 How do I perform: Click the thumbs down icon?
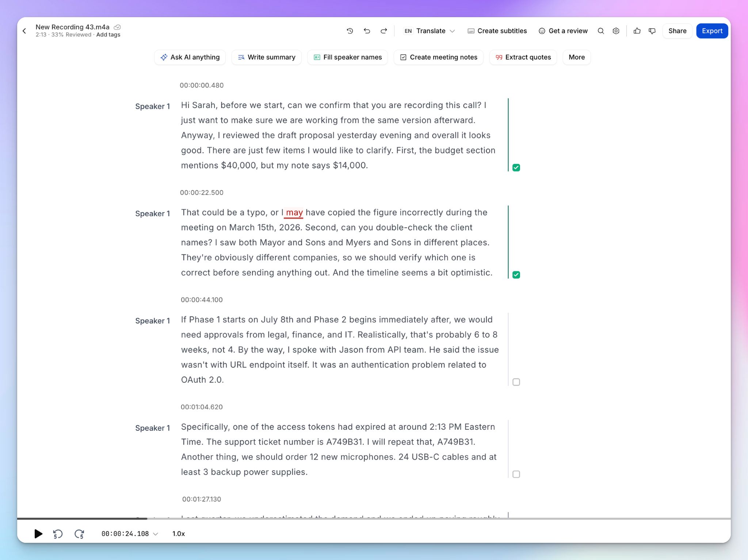(x=652, y=31)
